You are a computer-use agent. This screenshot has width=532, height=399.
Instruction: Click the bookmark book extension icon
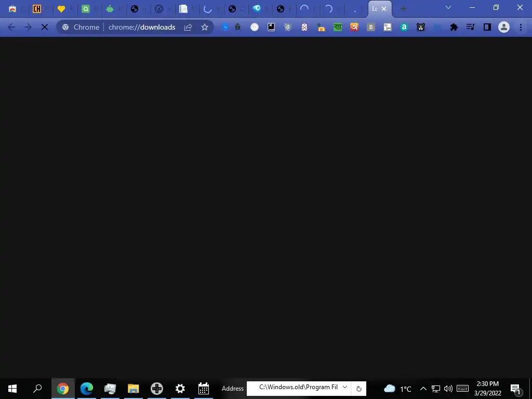[x=271, y=27]
